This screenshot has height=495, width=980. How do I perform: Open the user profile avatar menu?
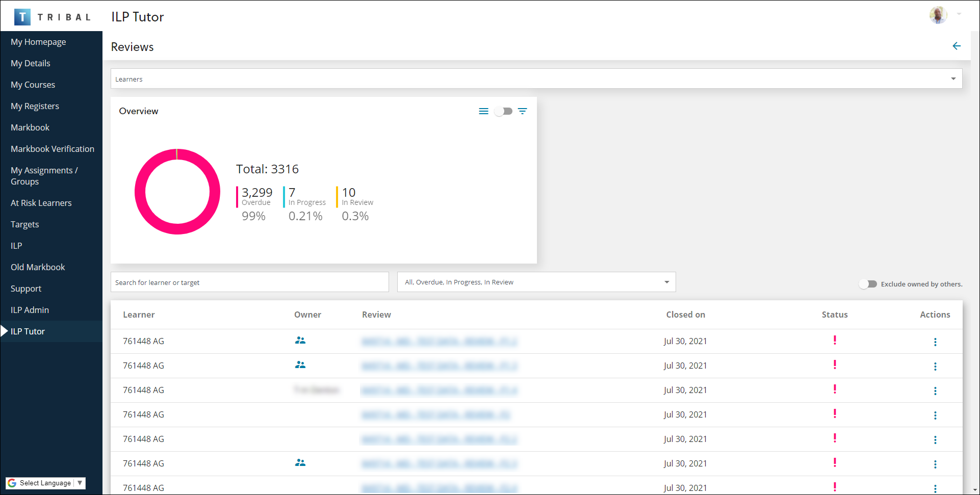[x=938, y=15]
